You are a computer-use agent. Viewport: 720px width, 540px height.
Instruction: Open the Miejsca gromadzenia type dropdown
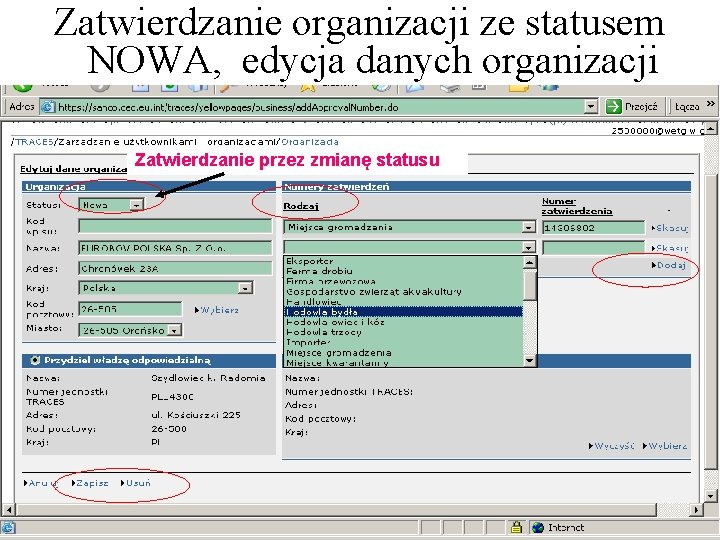529,227
